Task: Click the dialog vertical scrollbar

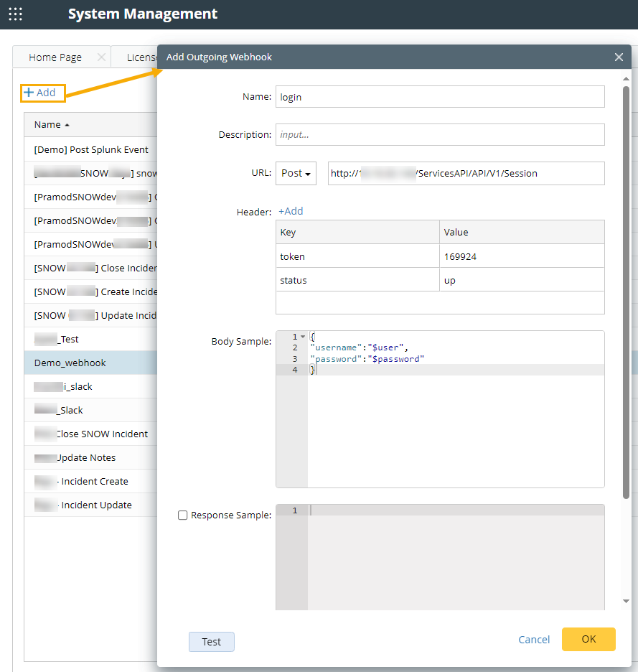Action: coord(627,287)
